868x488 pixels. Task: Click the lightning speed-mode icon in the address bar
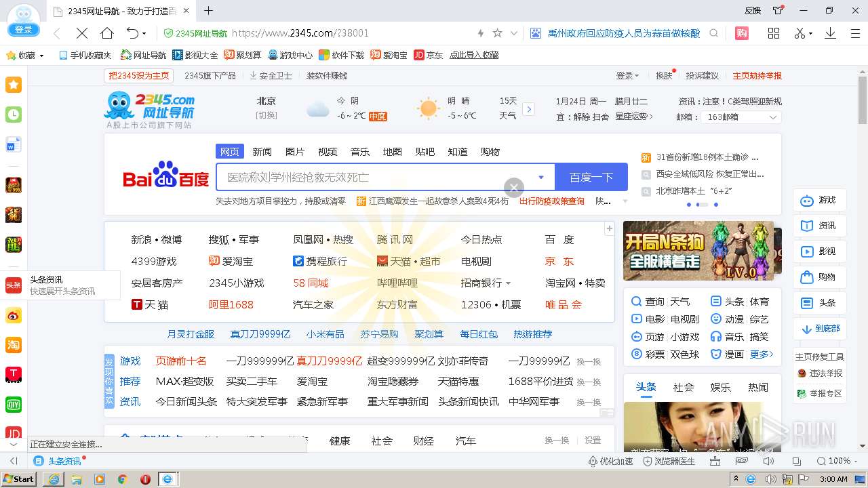click(x=481, y=33)
